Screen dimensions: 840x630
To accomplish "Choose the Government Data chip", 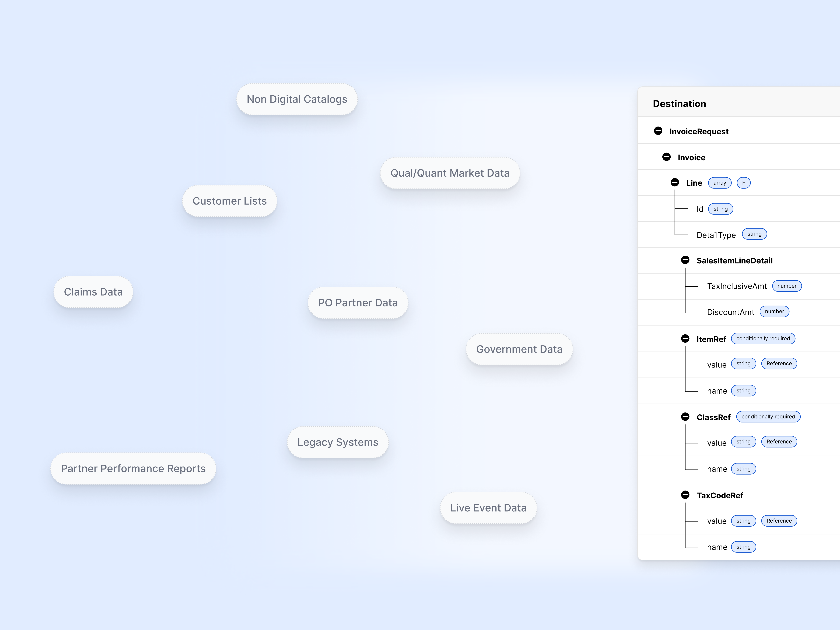I will 519,349.
